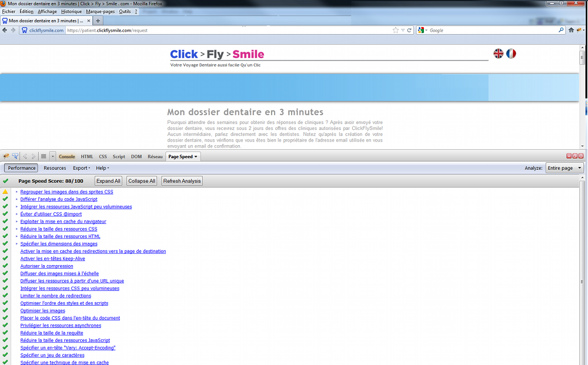
Task: Open the Fichier menu
Action: coord(9,11)
